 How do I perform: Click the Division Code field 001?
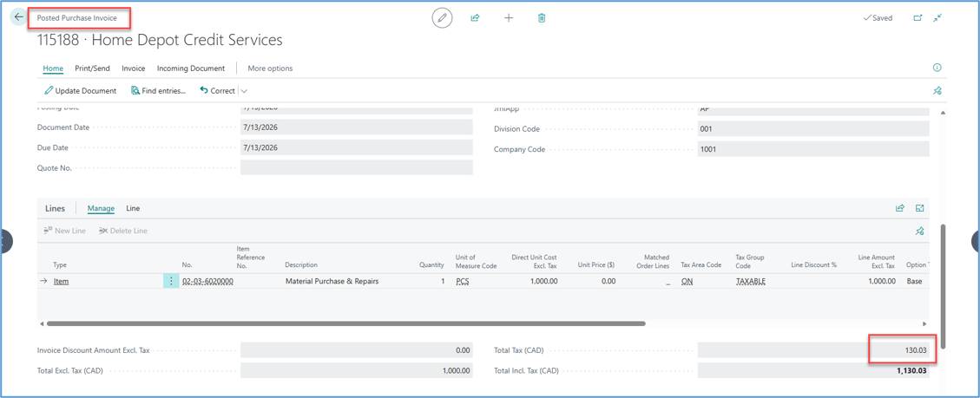click(813, 128)
